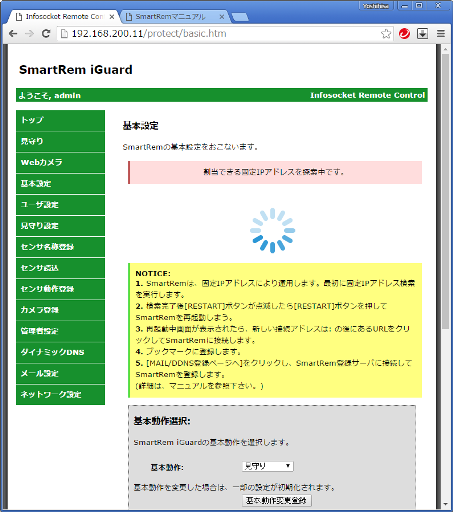Viewport: 453px width, 512px height.
Task: Open カメラ登録 in the sidebar
Action: coord(60,310)
